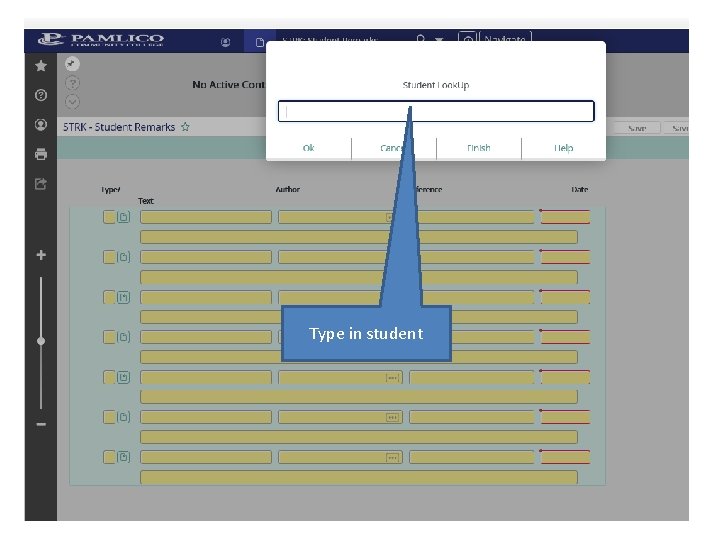Click the fifth row Author ellipsis button
Image resolution: width=720 pixels, height=540 pixels.
click(x=392, y=377)
